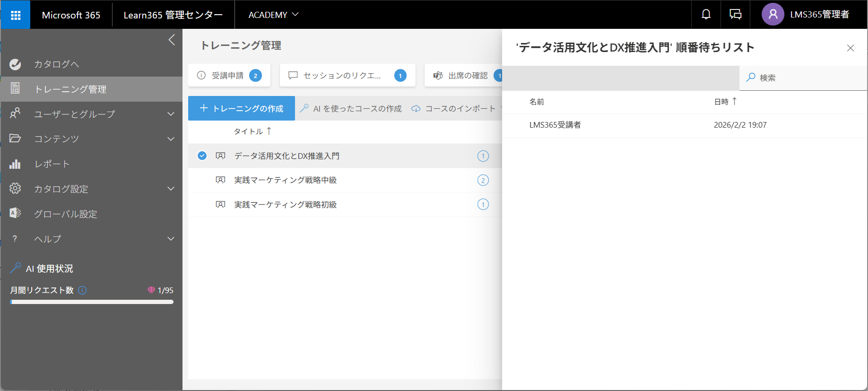Click the course type icon for データ活用文化とDX推進入門
Viewport: 868px width, 391px height.
coord(220,156)
